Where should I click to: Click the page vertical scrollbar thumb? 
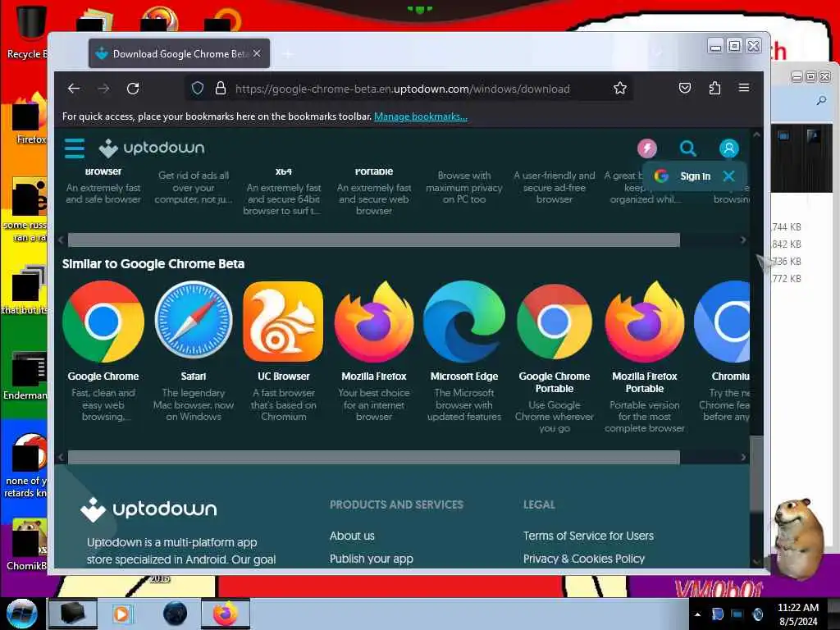pyautogui.click(x=756, y=474)
